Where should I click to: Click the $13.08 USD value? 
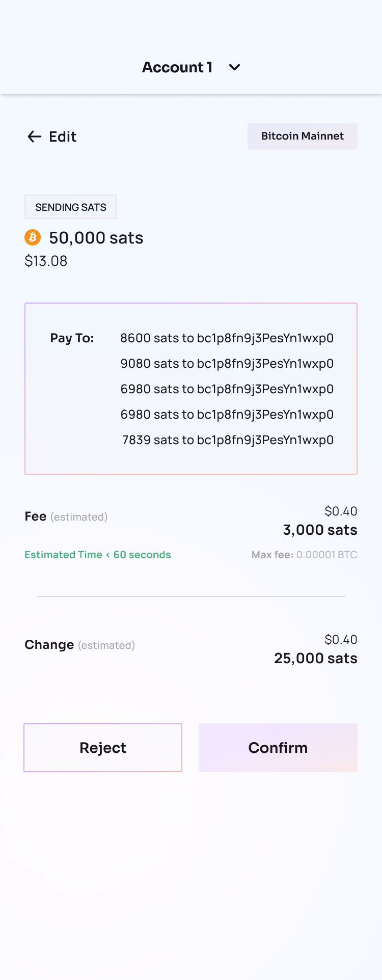pyautogui.click(x=46, y=261)
